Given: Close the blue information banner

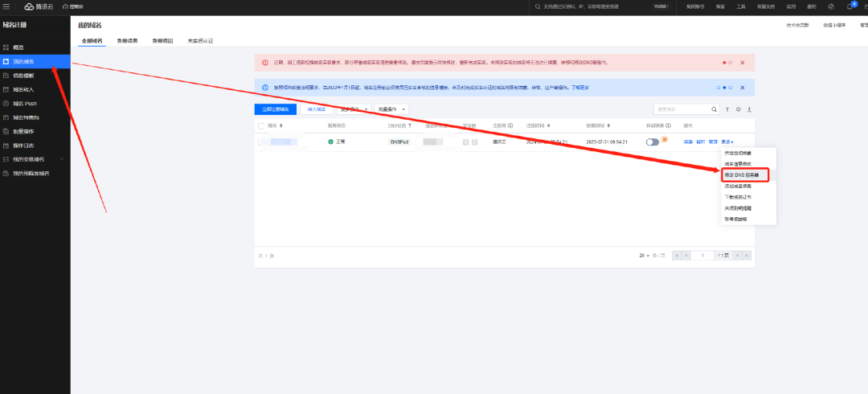Looking at the screenshot, I should pyautogui.click(x=743, y=88).
